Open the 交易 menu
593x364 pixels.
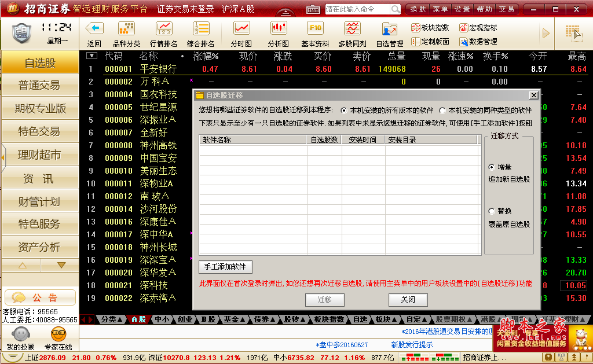click(x=506, y=9)
